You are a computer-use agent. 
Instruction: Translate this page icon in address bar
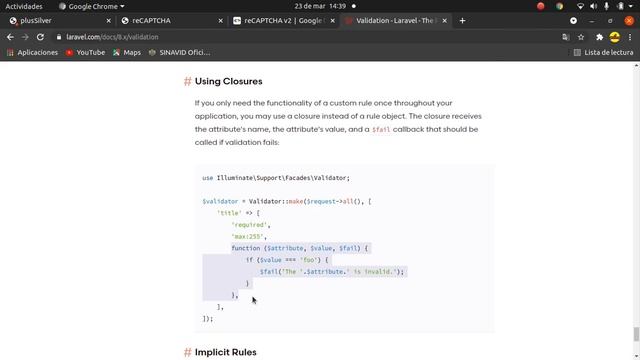[565, 37]
